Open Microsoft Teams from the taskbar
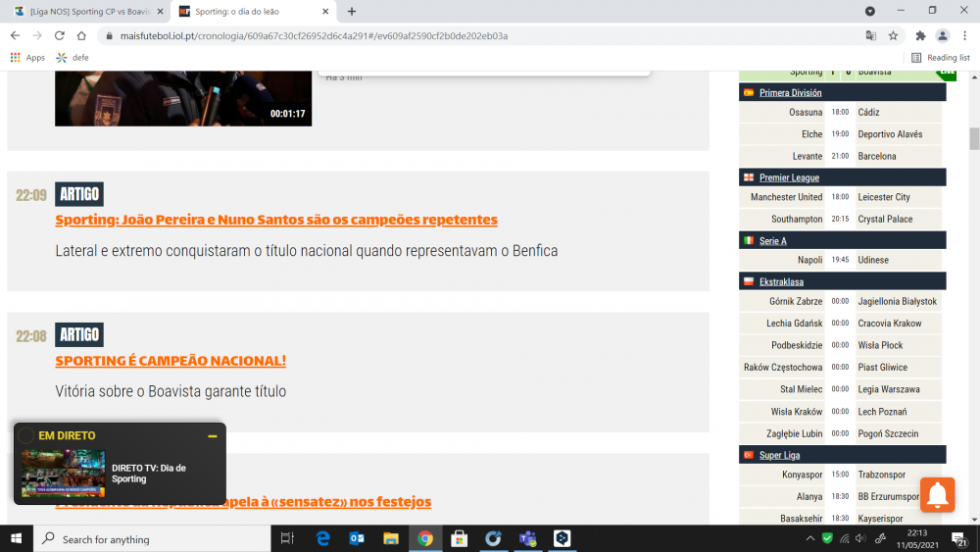 point(527,538)
